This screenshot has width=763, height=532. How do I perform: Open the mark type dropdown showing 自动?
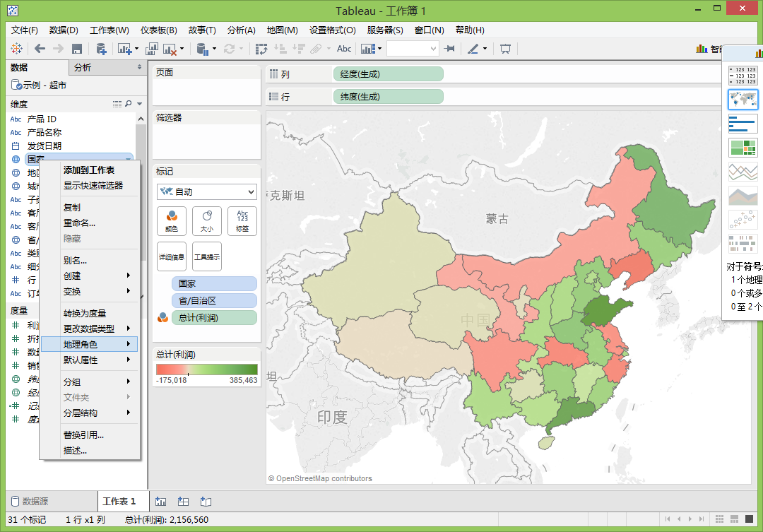coord(207,191)
